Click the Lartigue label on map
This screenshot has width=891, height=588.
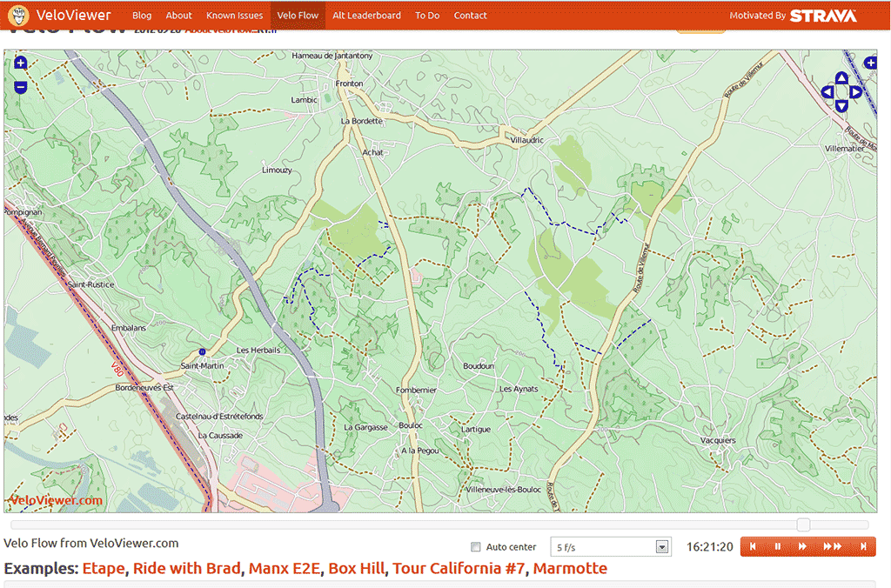[476, 430]
